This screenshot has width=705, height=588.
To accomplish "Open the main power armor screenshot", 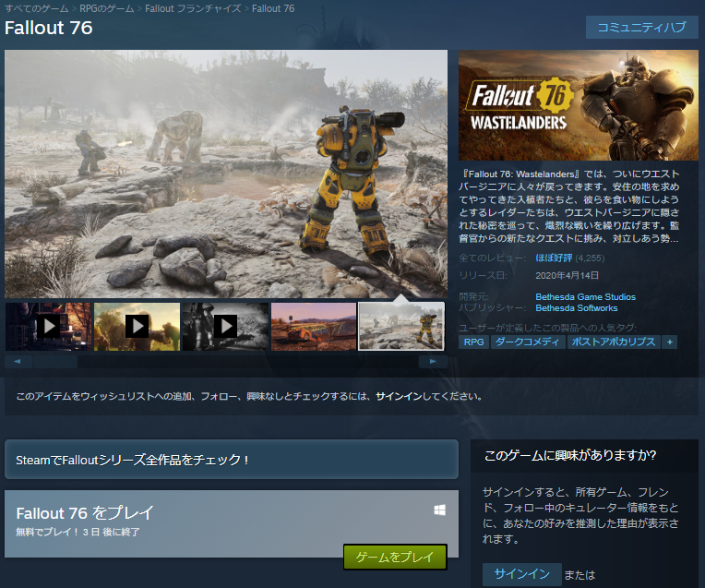I will click(x=226, y=174).
